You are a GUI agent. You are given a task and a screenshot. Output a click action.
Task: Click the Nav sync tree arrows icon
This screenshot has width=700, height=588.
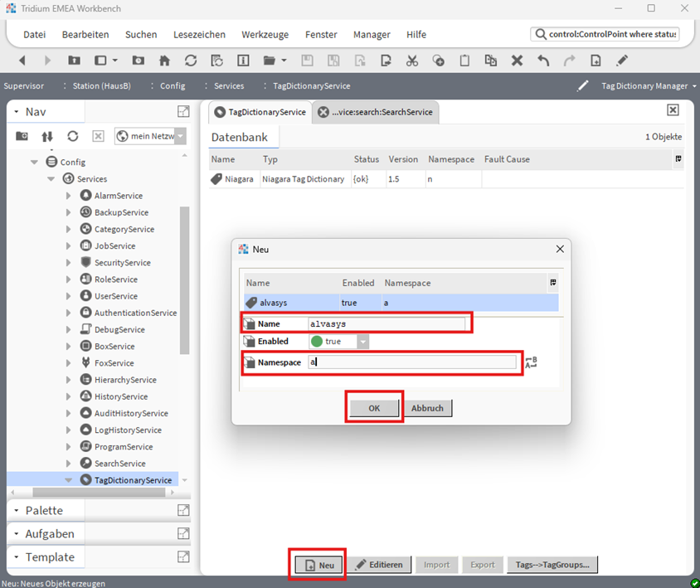(47, 136)
